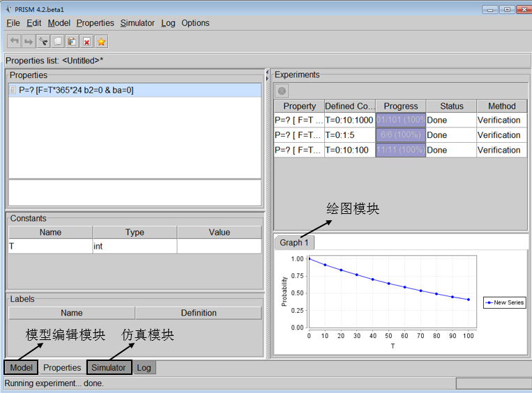Select the Graph 1 tab
This screenshot has height=393, width=532.
tap(294, 242)
